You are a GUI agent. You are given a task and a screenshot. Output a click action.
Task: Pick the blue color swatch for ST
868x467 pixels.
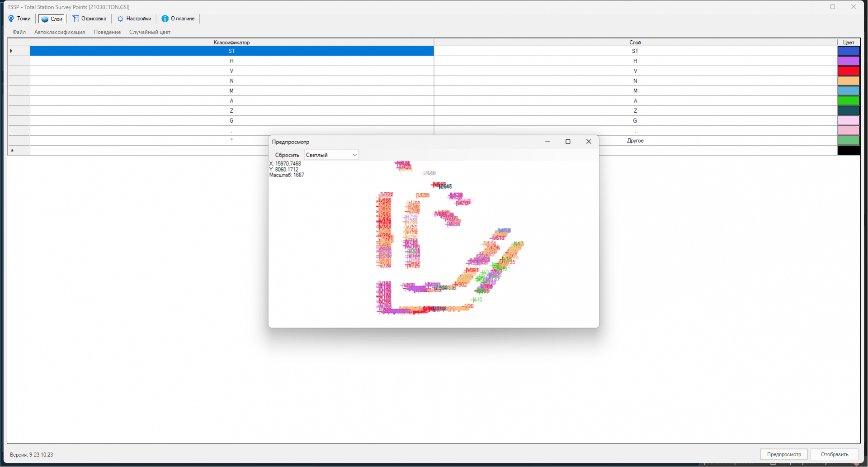click(x=849, y=51)
